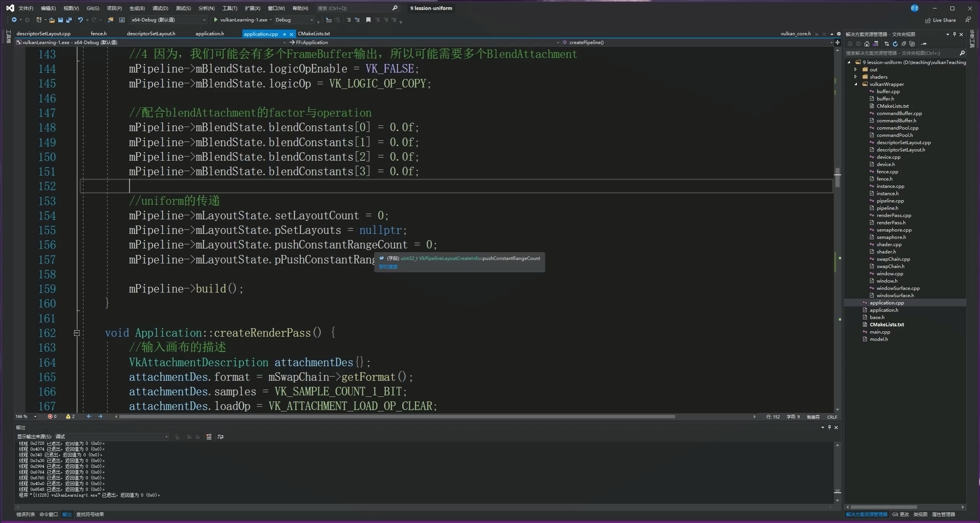
Task: Click the Collapse All icon in Solution Explorer
Action: coord(904,44)
